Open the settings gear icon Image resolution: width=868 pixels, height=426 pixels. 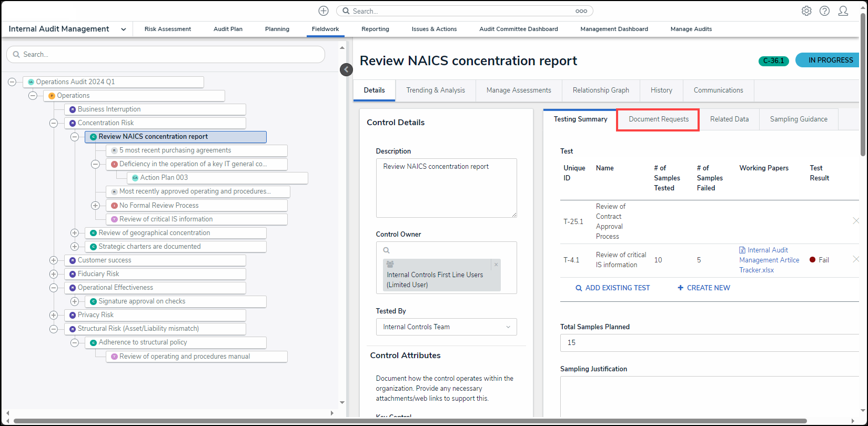pos(806,11)
